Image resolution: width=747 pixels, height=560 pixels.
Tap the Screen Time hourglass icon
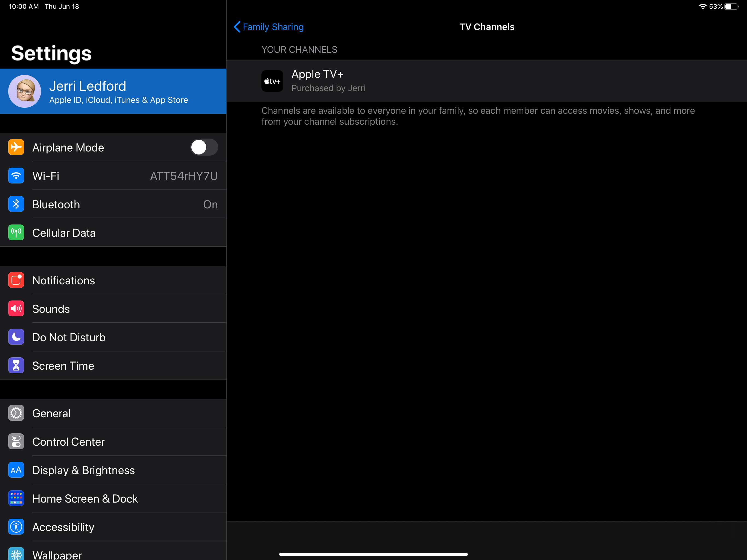click(x=16, y=366)
